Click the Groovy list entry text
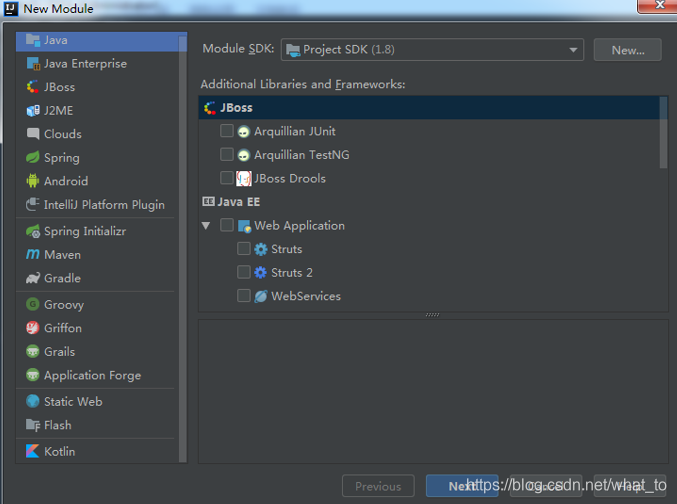 pyautogui.click(x=64, y=304)
